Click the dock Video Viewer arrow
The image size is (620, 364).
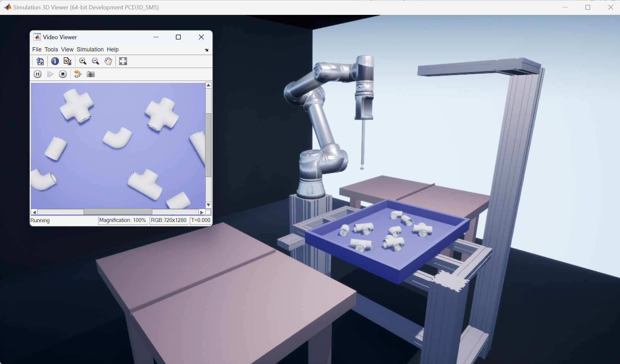coord(207,50)
